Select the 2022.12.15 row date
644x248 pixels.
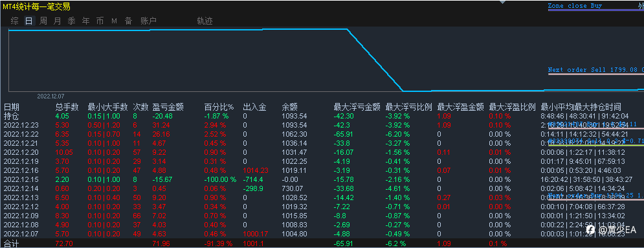(x=20, y=179)
